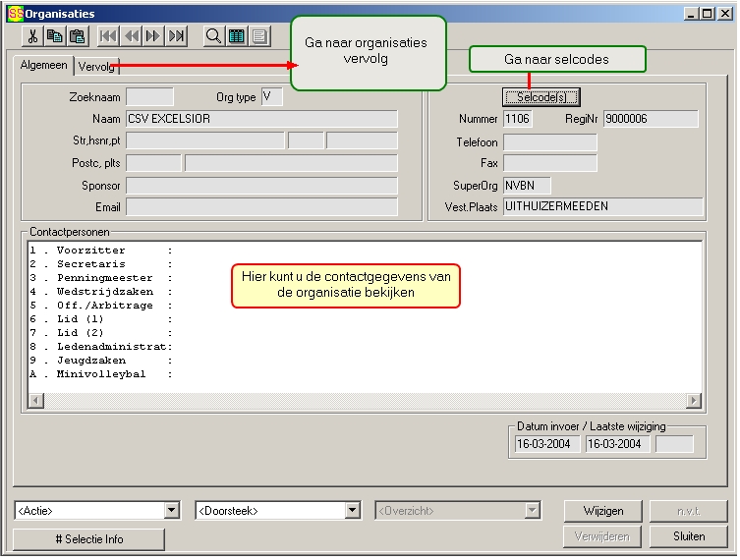Select the Algemeen tab

(44, 65)
